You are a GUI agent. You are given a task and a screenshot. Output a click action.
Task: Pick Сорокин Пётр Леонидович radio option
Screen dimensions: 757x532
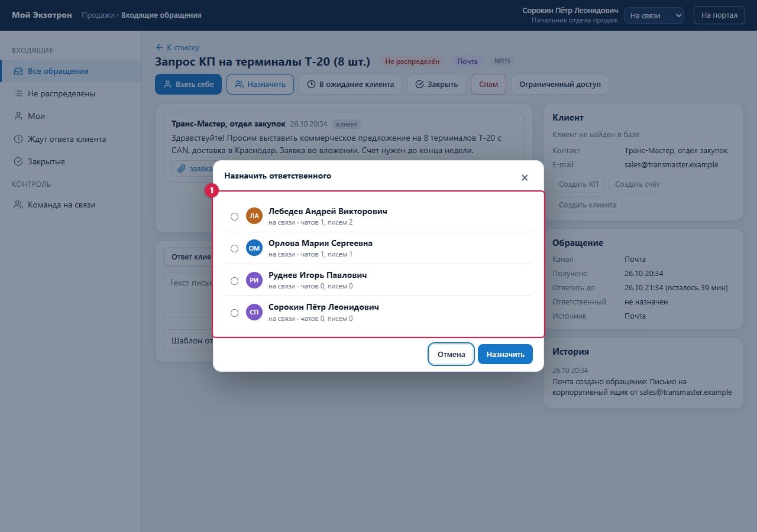pos(234,313)
